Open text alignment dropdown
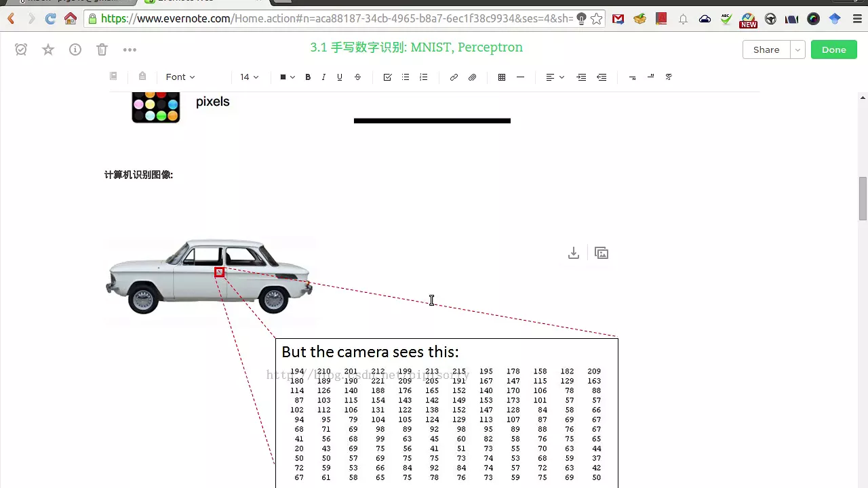This screenshot has width=868, height=488. tap(555, 77)
